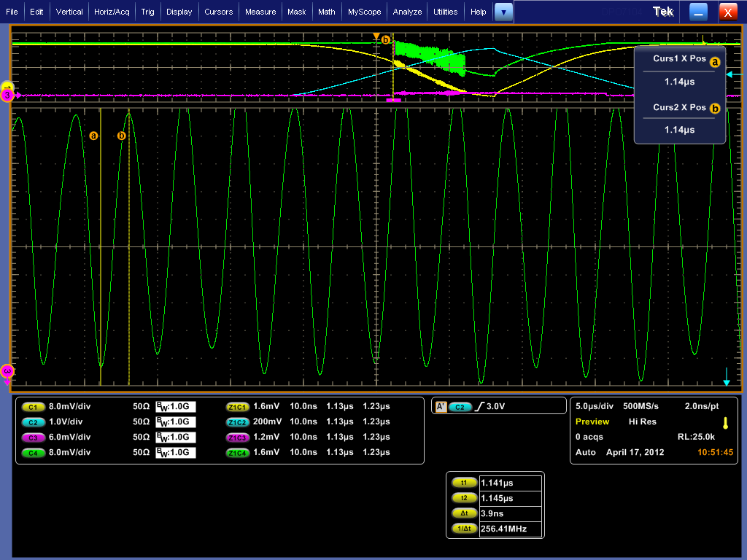This screenshot has width=747, height=560.
Task: Click the C1 channel badge
Action: click(33, 407)
